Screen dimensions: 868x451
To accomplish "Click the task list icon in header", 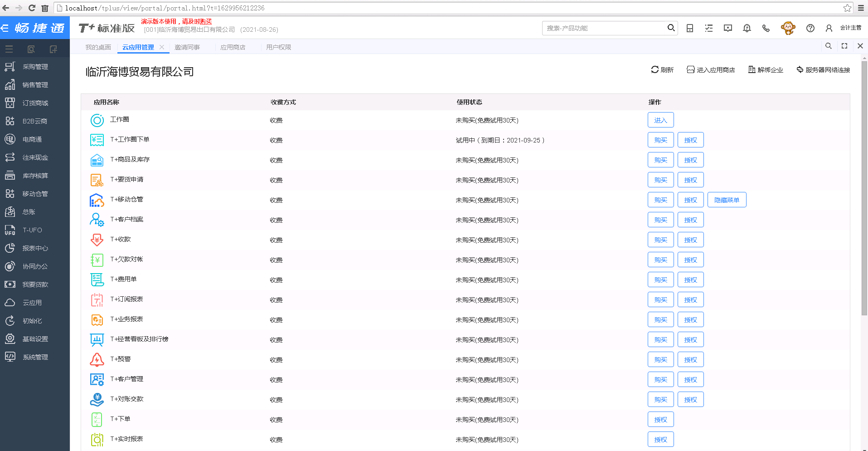I will click(709, 28).
